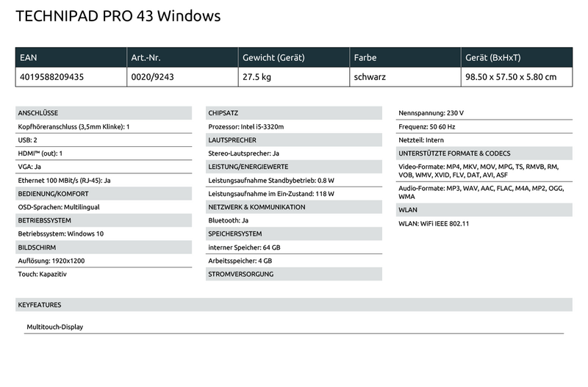
Task: Select the HDMI (out) specification row
Action: (x=40, y=153)
